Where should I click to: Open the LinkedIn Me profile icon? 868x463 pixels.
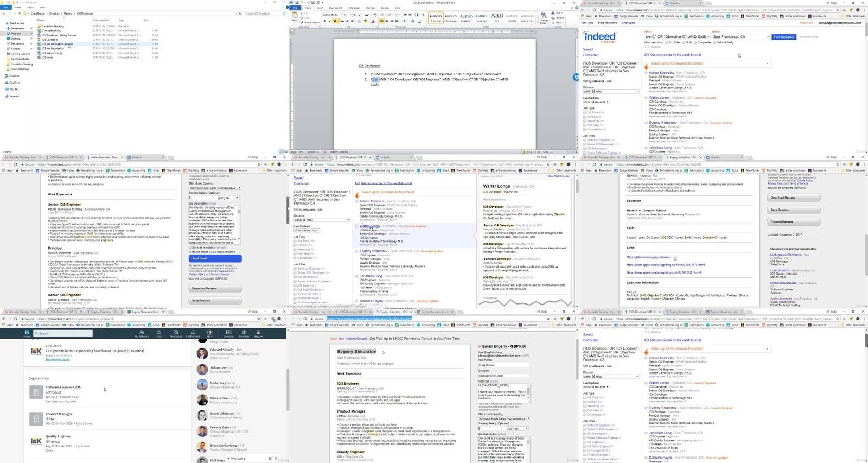[209, 333]
